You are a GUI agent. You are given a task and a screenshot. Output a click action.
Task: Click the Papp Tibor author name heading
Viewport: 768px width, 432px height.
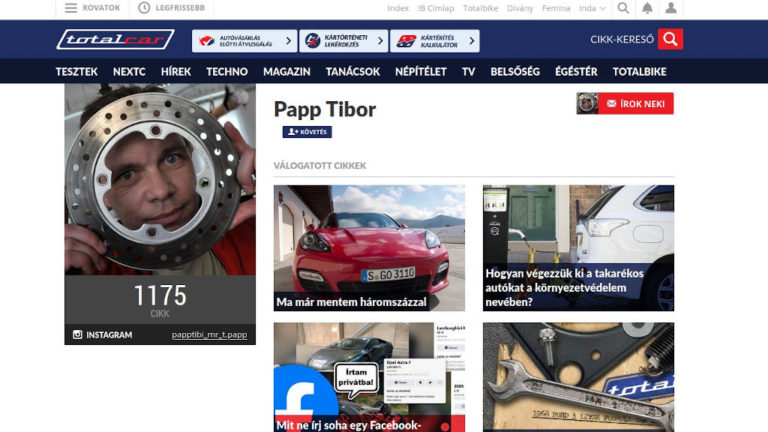pyautogui.click(x=325, y=109)
